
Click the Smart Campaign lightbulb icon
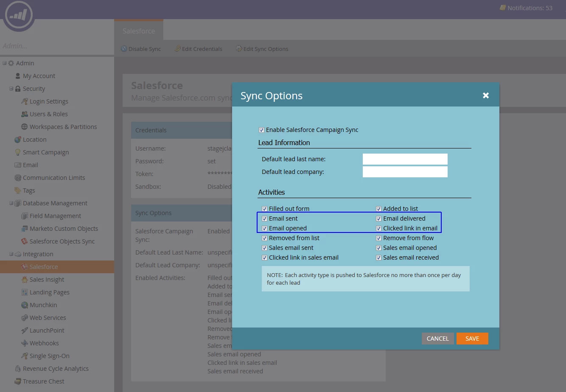pos(18,152)
